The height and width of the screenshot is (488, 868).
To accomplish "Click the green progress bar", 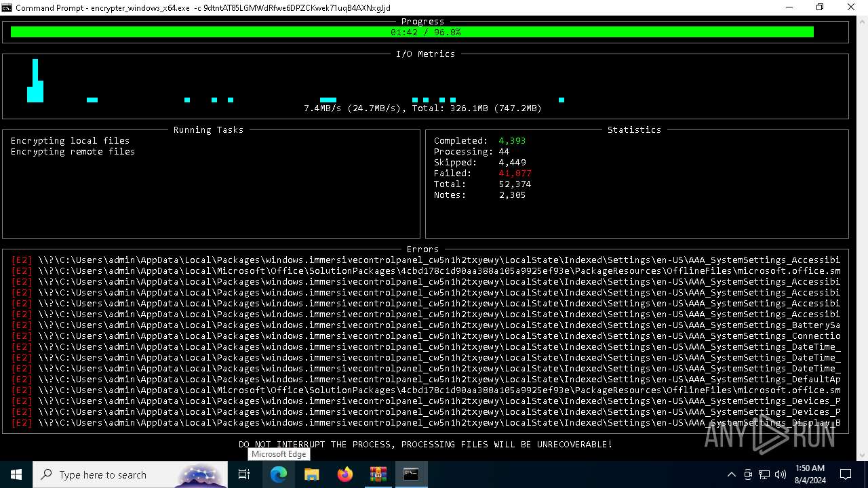I will tap(412, 32).
